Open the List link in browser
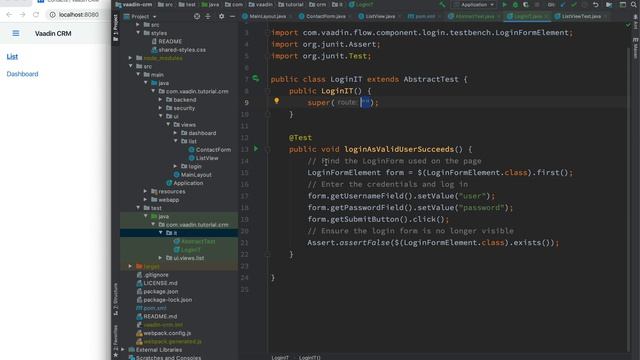The image size is (640, 360). pyautogui.click(x=12, y=57)
